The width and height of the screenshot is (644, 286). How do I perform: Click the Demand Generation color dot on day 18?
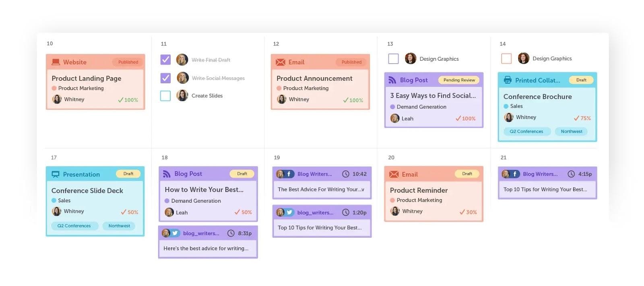click(167, 201)
